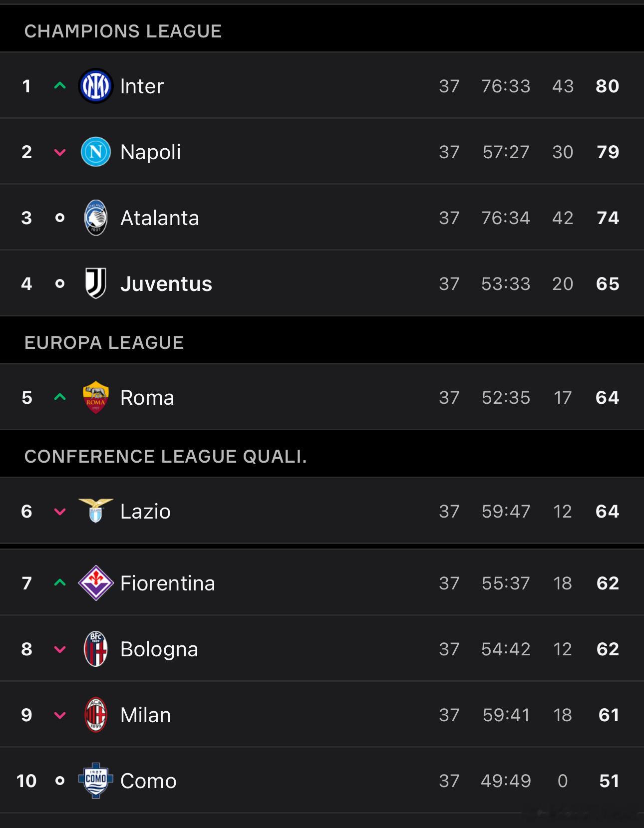Tap the Bologna crest icon

[96, 649]
